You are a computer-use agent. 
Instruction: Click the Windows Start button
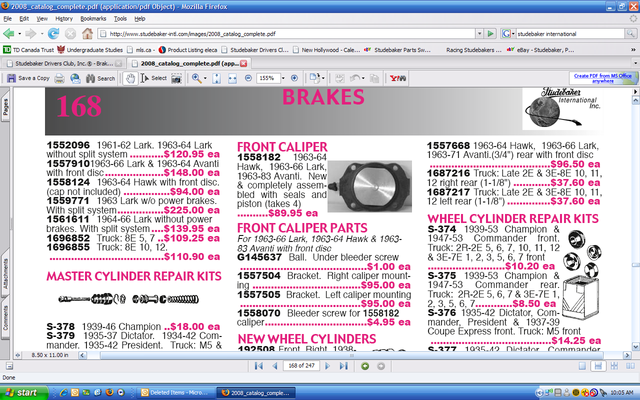[x=24, y=393]
